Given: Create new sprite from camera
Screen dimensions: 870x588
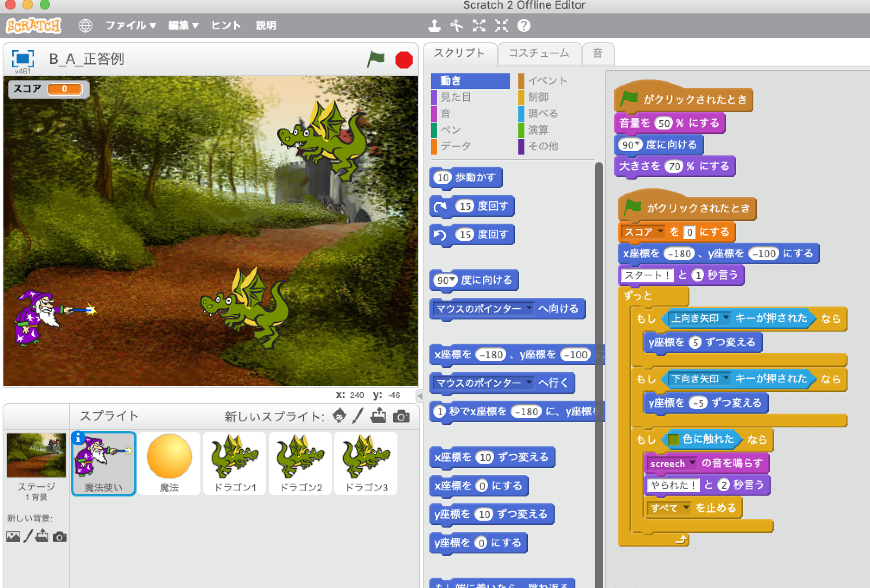Looking at the screenshot, I should (401, 417).
